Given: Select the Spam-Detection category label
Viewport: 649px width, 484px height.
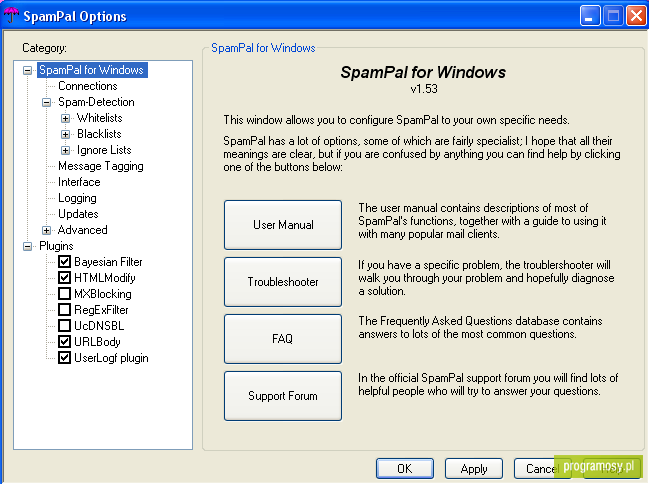Looking at the screenshot, I should (x=96, y=102).
